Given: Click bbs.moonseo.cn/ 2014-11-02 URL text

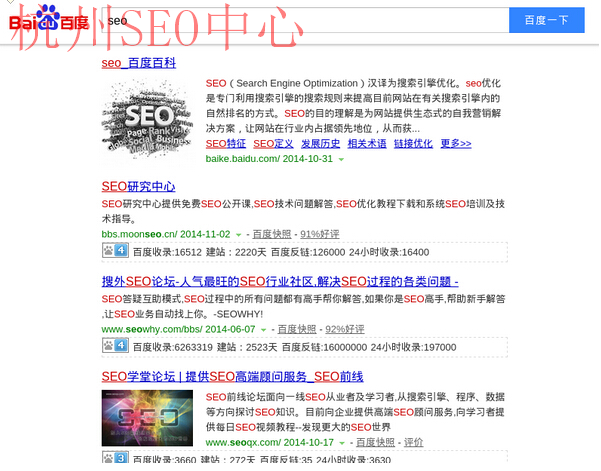Looking at the screenshot, I should [x=166, y=234].
